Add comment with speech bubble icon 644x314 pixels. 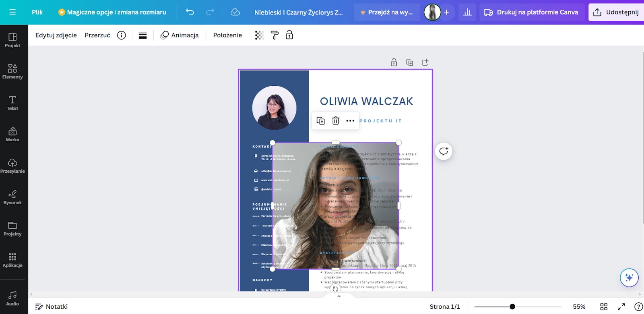tap(444, 151)
